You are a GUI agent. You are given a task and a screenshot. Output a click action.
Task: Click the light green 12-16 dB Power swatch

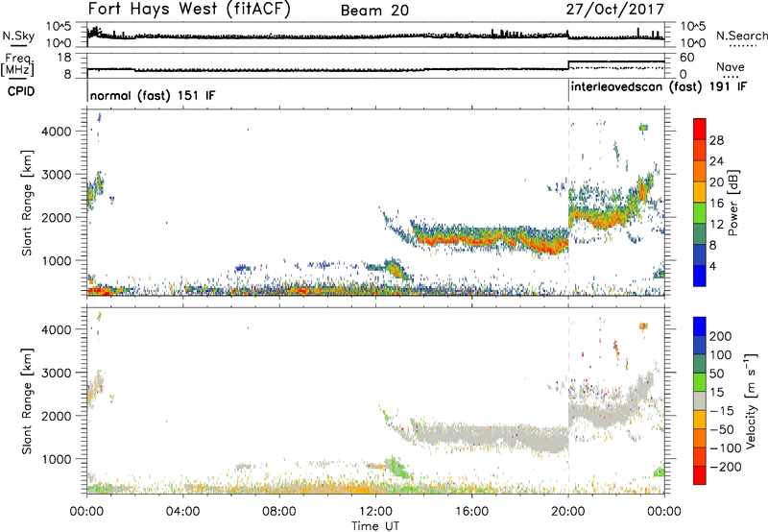point(700,213)
